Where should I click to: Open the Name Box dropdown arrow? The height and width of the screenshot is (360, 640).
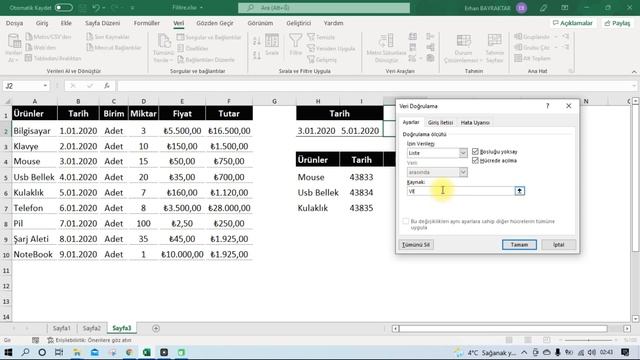tap(45, 86)
